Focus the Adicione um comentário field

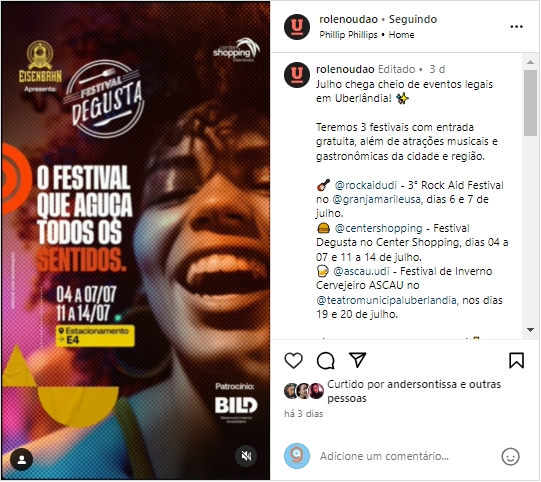(x=406, y=456)
